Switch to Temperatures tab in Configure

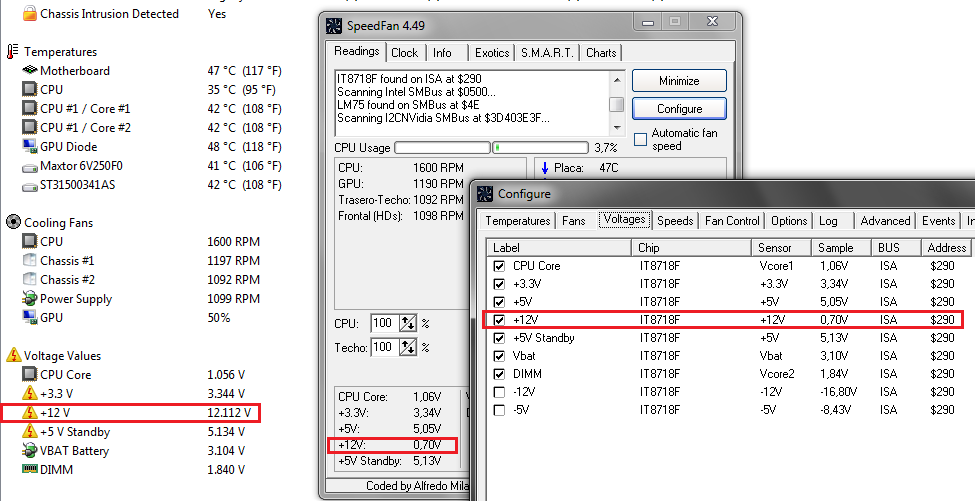point(517,221)
